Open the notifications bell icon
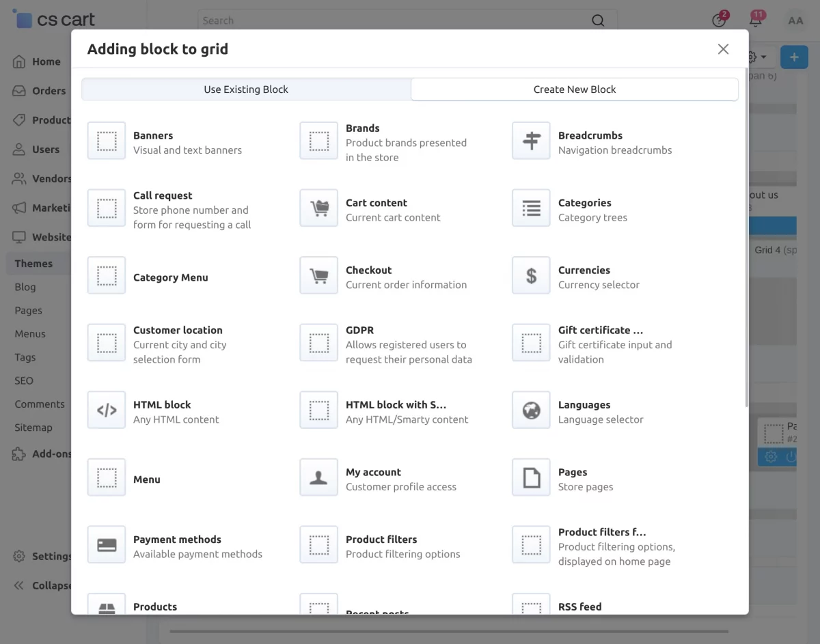The image size is (820, 644). point(756,20)
